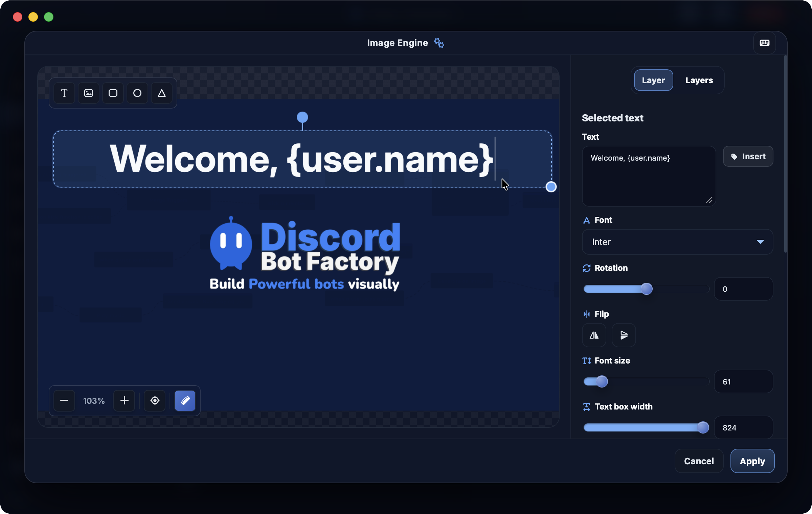Viewport: 812px width, 514px height.
Task: Click the Insert variable button
Action: pos(748,156)
